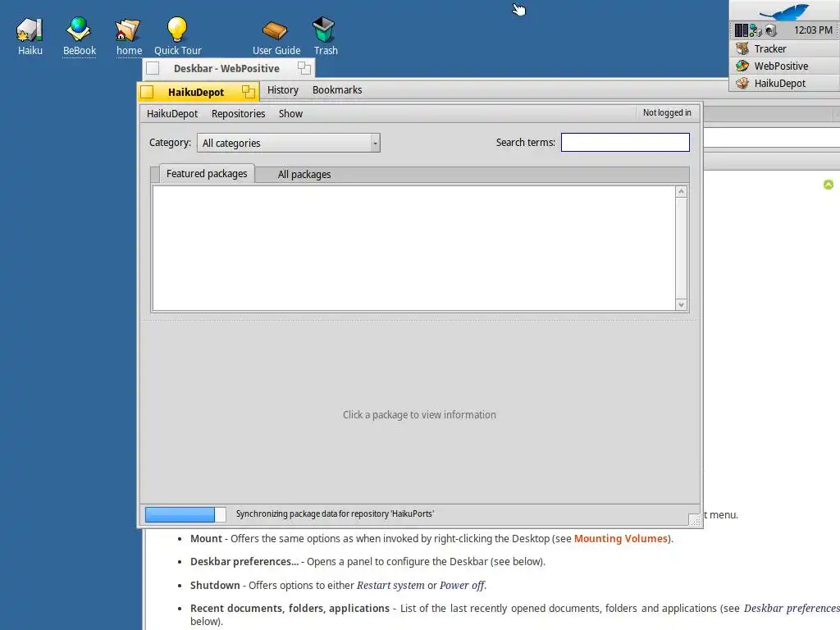Image resolution: width=840 pixels, height=630 pixels.
Task: Click the synchronizing progress bar
Action: coord(185,514)
